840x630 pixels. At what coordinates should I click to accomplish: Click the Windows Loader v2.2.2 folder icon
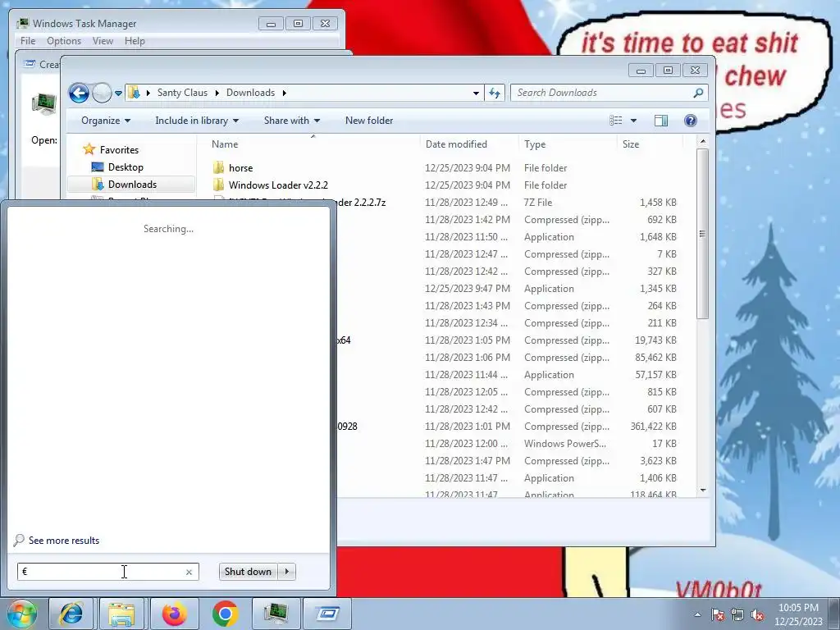pos(218,185)
